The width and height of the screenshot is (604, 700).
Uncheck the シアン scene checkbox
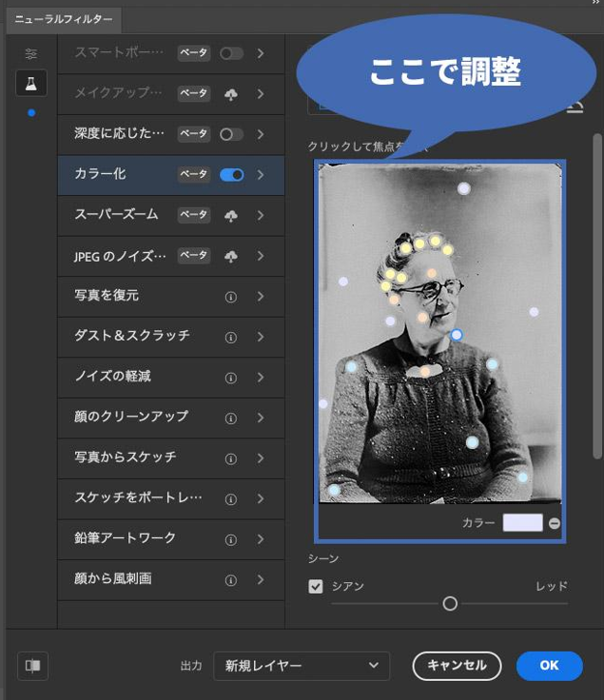click(x=316, y=586)
